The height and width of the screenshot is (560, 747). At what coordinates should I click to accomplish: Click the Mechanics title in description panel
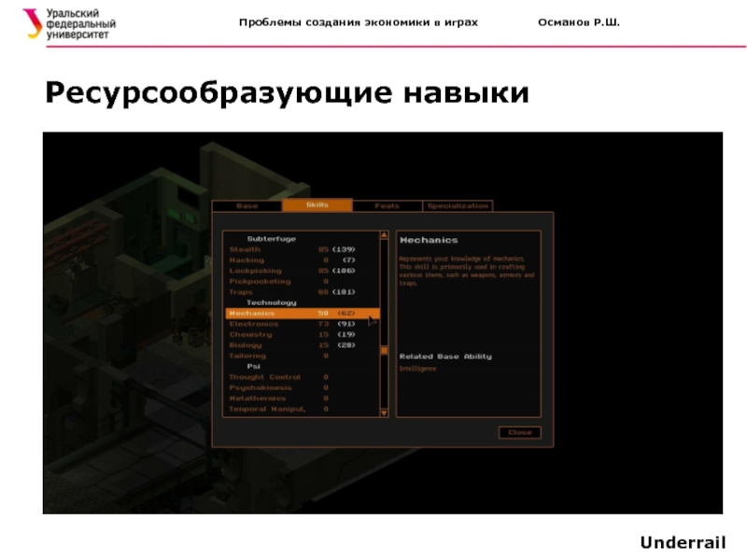click(x=429, y=240)
